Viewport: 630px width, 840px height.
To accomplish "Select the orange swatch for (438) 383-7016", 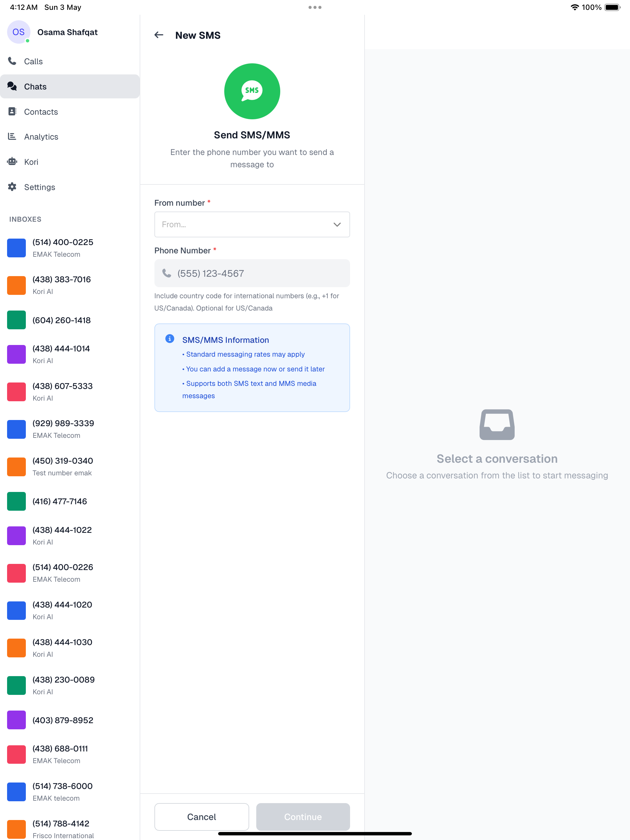I will [16, 285].
